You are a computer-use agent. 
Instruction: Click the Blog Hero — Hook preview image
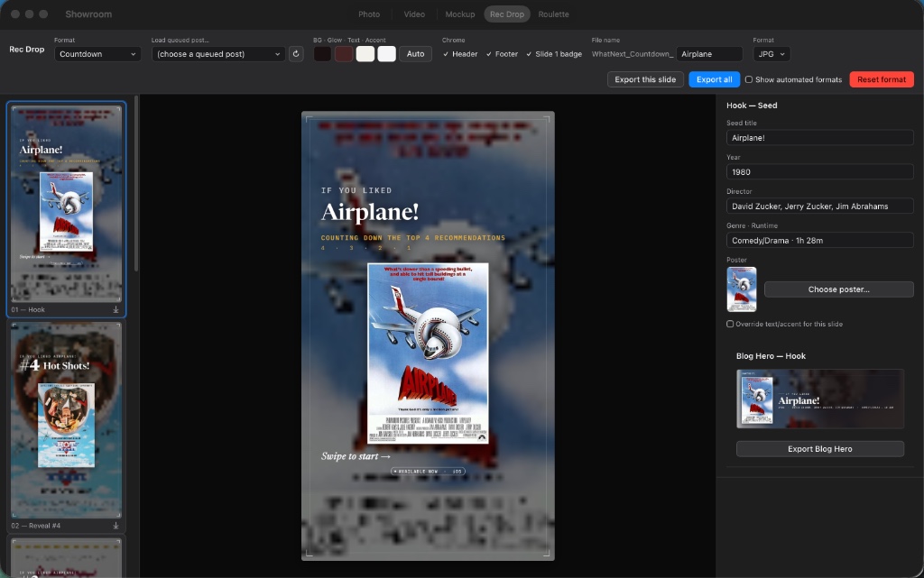pos(819,399)
